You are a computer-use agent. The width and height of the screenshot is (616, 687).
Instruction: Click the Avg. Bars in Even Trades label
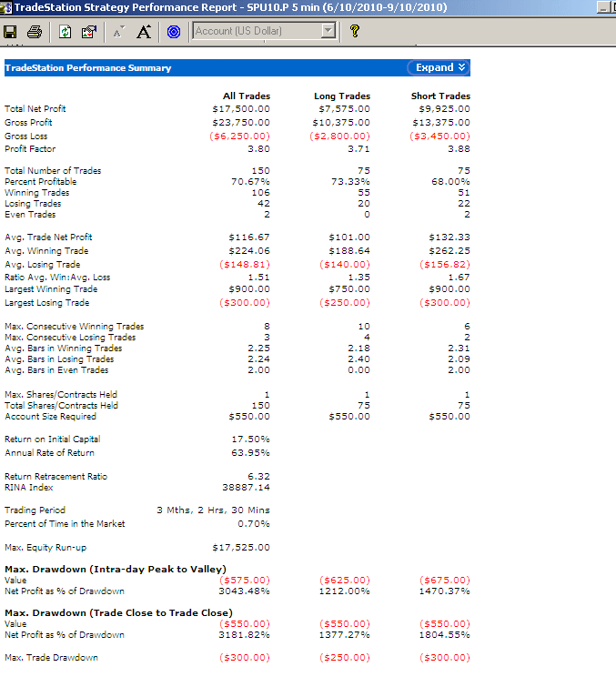point(56,370)
